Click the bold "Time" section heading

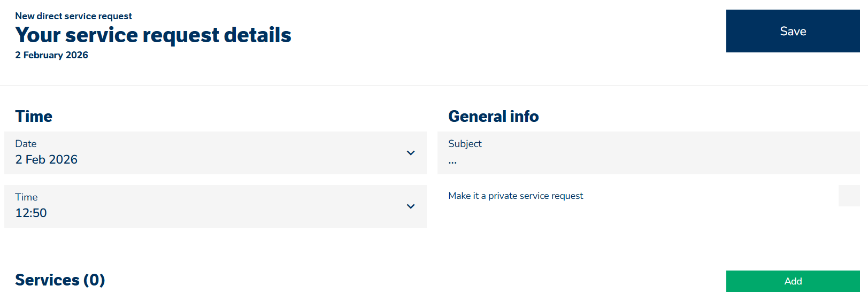click(34, 117)
